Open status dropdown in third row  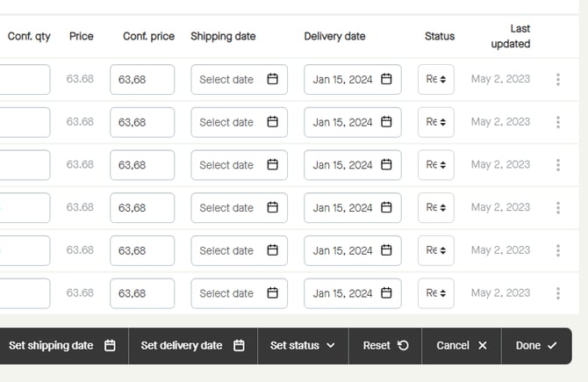click(436, 165)
